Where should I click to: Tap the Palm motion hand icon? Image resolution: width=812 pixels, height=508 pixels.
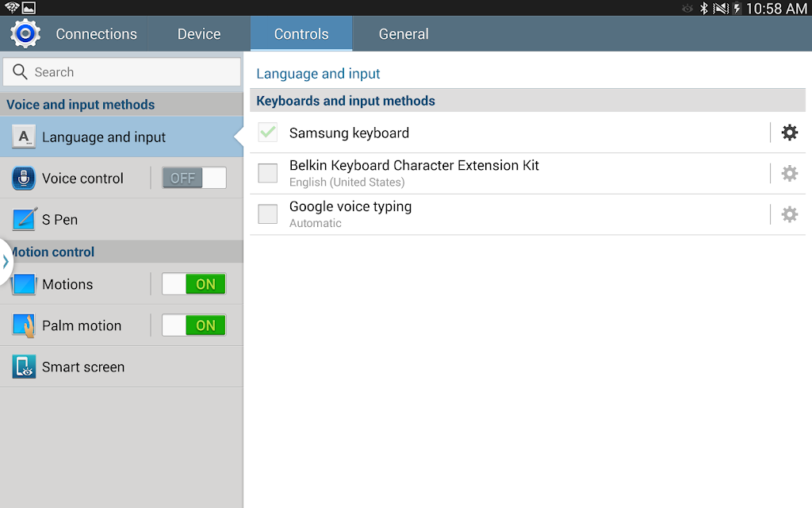24,325
